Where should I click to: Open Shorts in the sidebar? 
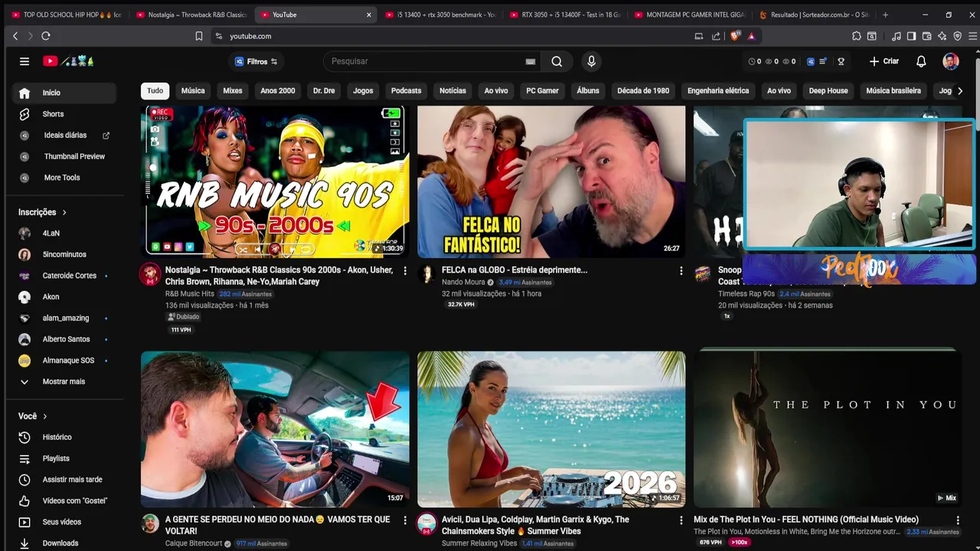pos(64,114)
